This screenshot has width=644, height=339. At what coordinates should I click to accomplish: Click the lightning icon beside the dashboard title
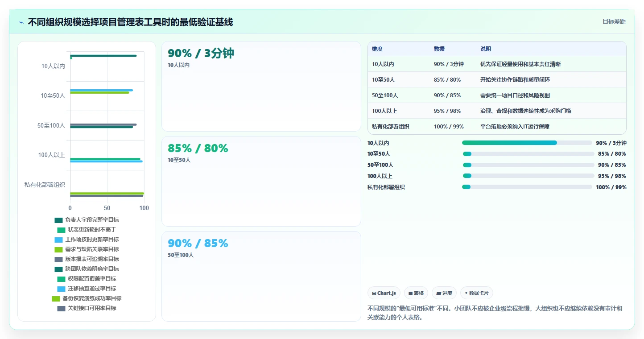(21, 22)
